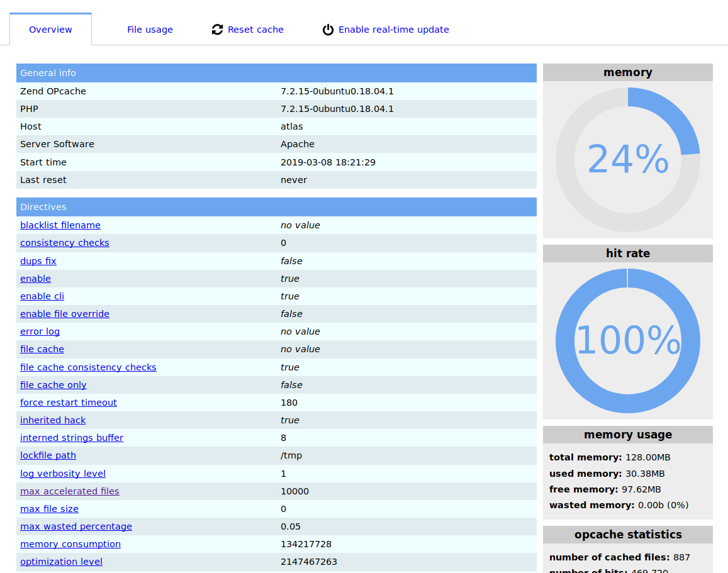Click the opcache statistics panel heading
The width and height of the screenshot is (728, 573).
click(628, 535)
